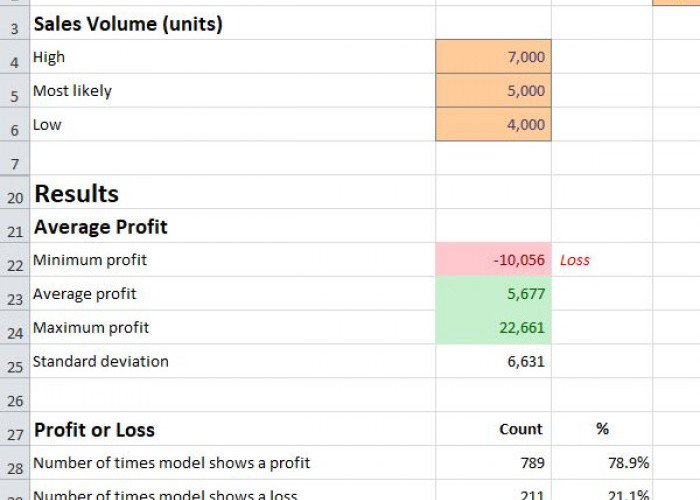
Task: Select the standard deviation value 6,631
Action: pyautogui.click(x=493, y=361)
